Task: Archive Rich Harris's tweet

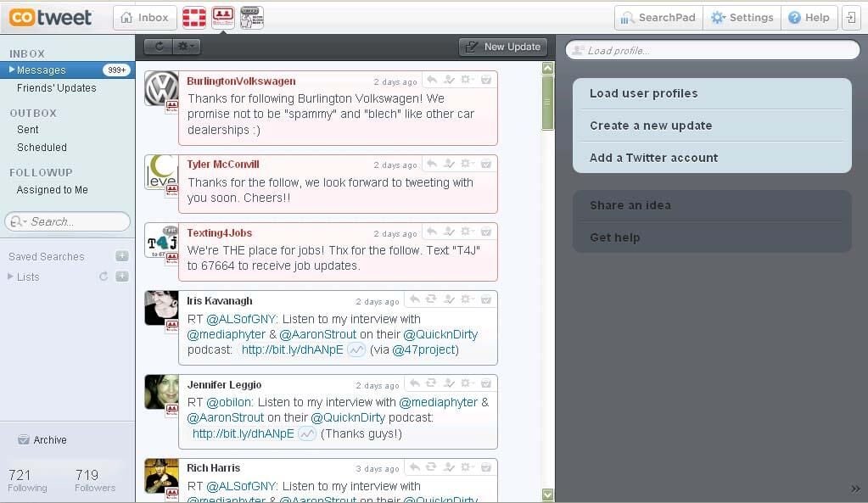Action: (486, 467)
